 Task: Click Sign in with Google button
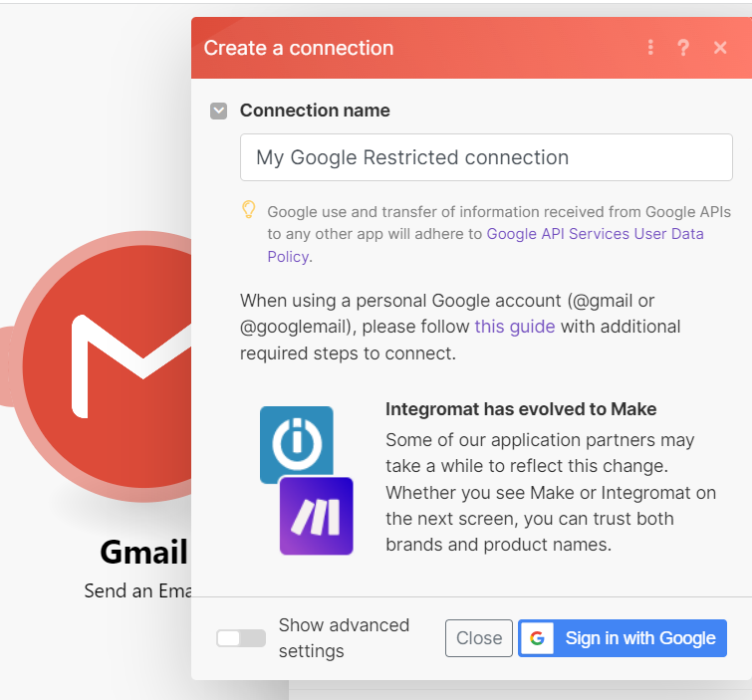pos(623,638)
